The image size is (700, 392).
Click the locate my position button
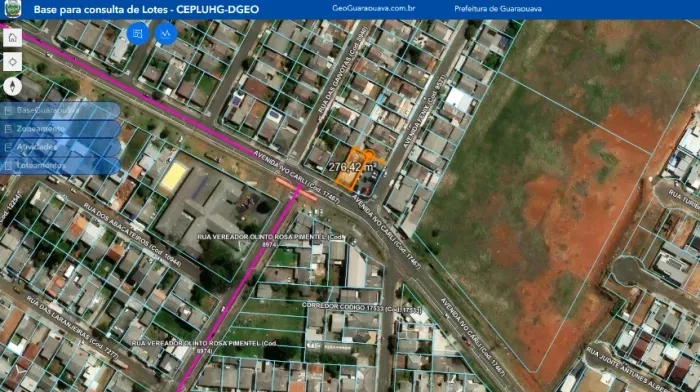pyautogui.click(x=12, y=62)
